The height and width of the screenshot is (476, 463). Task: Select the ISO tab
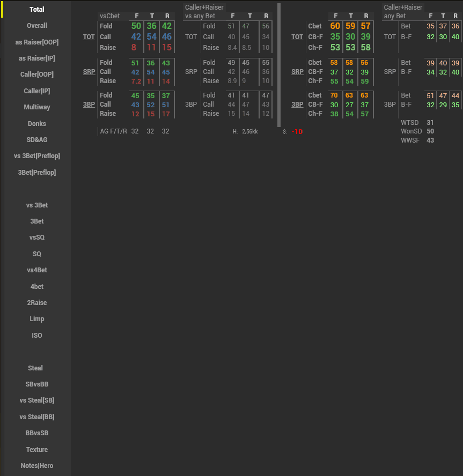coord(36,336)
